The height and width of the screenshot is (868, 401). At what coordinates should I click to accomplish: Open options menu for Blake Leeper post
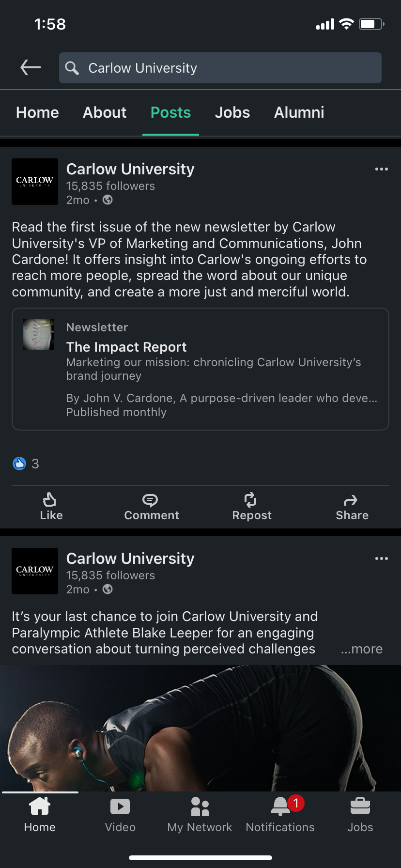point(381,558)
